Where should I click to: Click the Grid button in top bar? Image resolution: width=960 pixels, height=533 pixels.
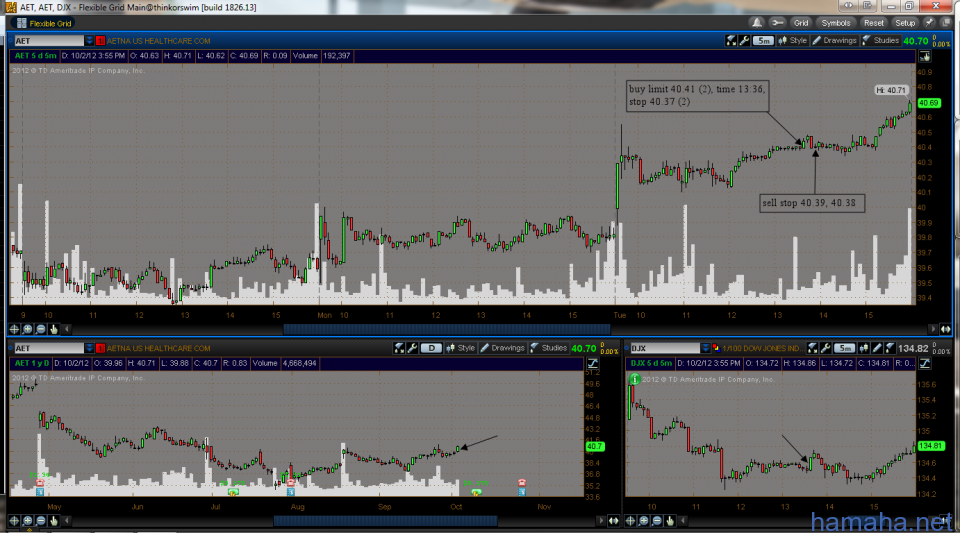click(x=801, y=22)
